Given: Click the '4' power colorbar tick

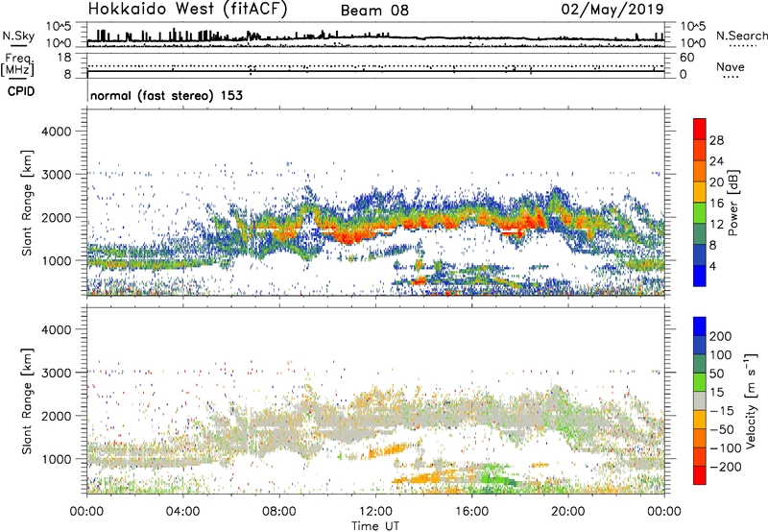Looking at the screenshot, I should point(713,267).
